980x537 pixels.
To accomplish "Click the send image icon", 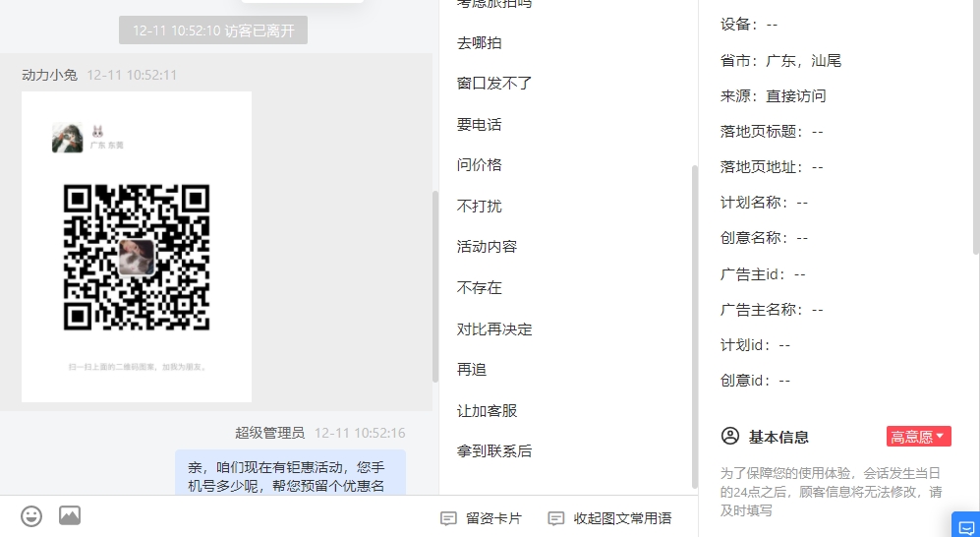I will coord(70,515).
